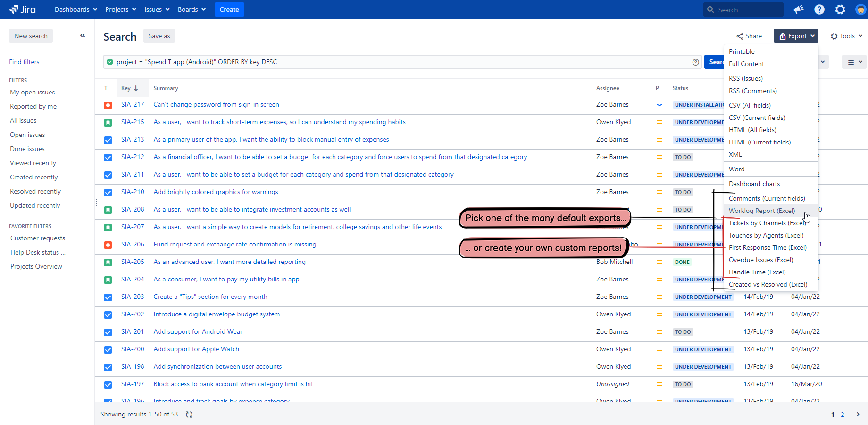Image resolution: width=868 pixels, height=425 pixels.
Task: Open the help menu via question mark icon
Action: pyautogui.click(x=819, y=9)
